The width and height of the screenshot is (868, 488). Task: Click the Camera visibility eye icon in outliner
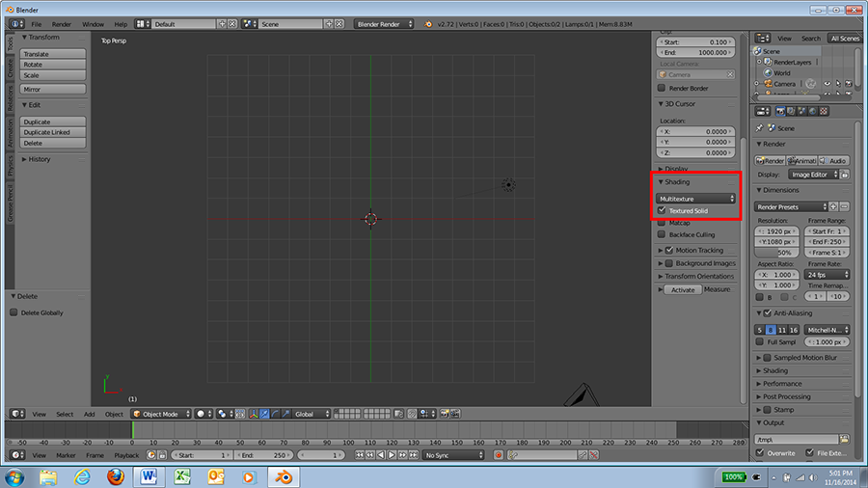[x=827, y=84]
